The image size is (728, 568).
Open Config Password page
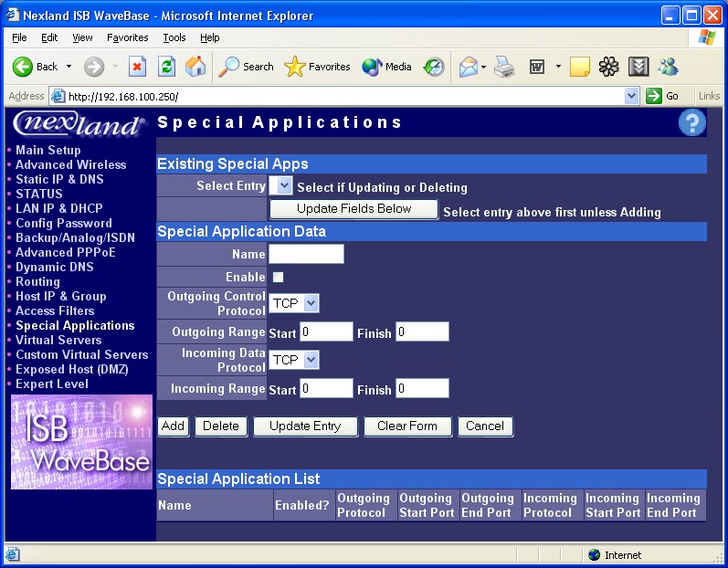click(64, 223)
